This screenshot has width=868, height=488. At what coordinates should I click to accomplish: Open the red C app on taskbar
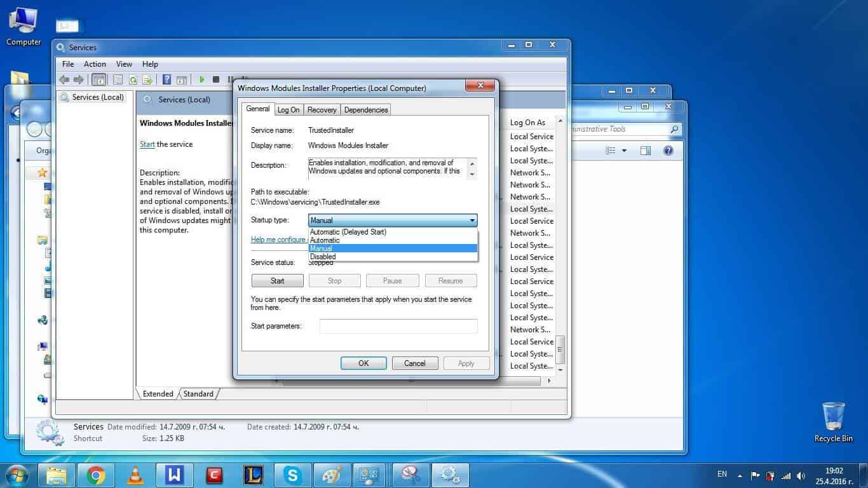214,475
